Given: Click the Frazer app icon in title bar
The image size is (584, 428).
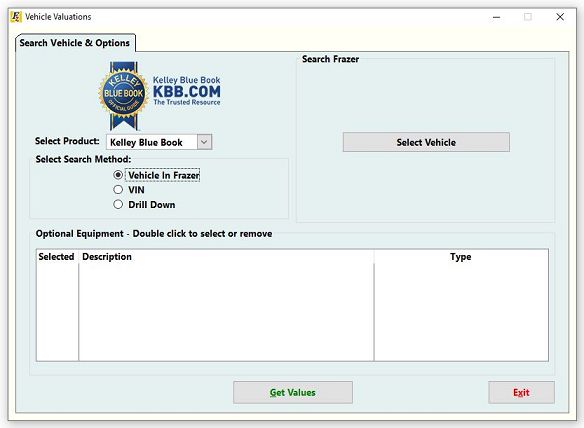Looking at the screenshot, I should tap(16, 17).
